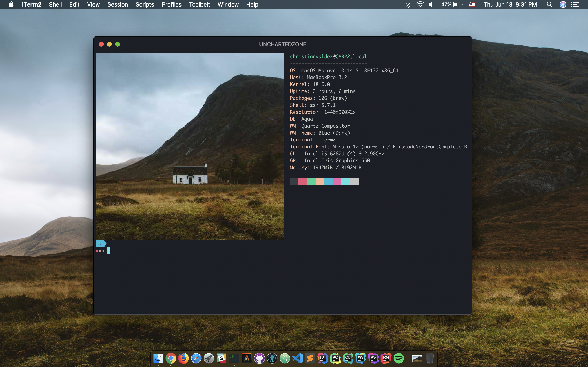Click the date and time clock
588x367 pixels.
(x=510, y=4)
